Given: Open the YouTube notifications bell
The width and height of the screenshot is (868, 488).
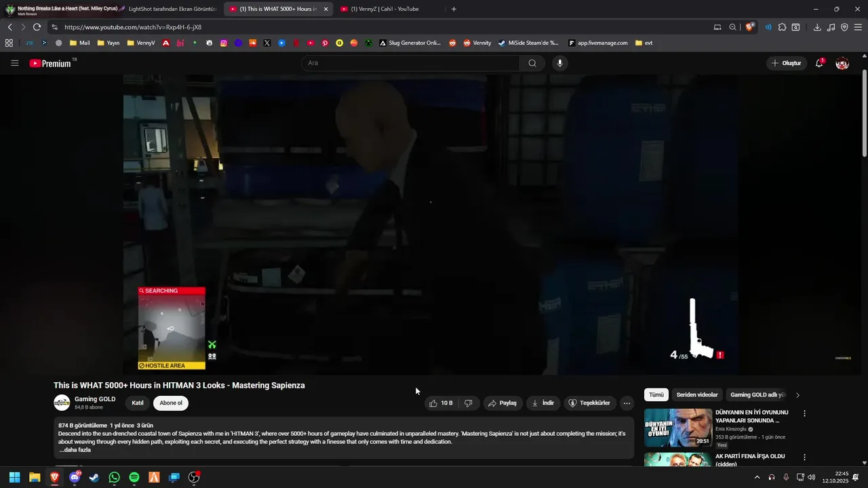Looking at the screenshot, I should [819, 63].
